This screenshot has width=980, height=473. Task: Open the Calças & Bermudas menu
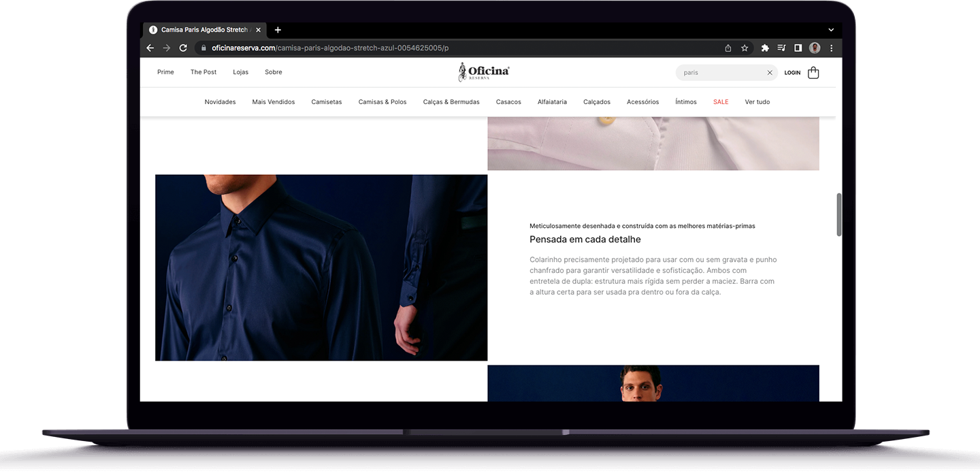(451, 102)
